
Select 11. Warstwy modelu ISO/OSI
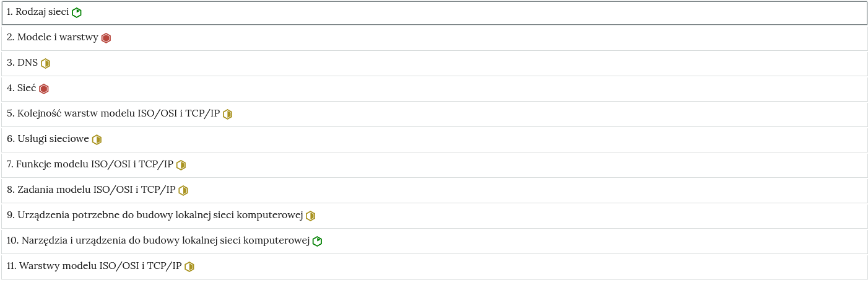[434, 267]
